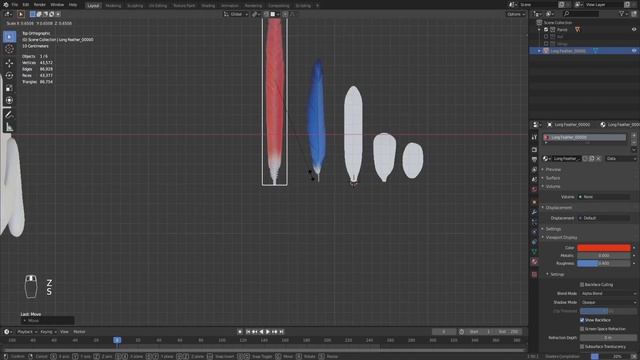Open the Texture properties tab

(534, 274)
